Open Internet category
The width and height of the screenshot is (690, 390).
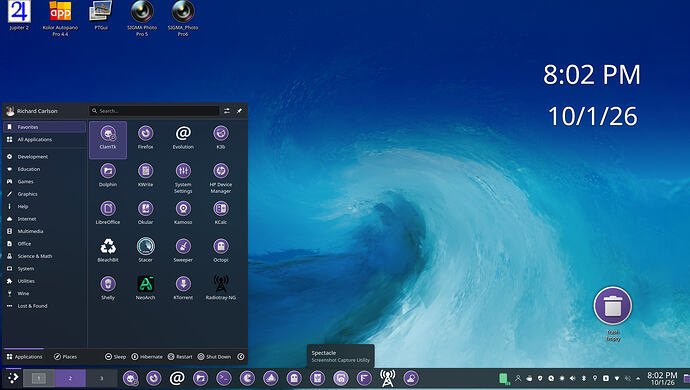pyautogui.click(x=44, y=219)
